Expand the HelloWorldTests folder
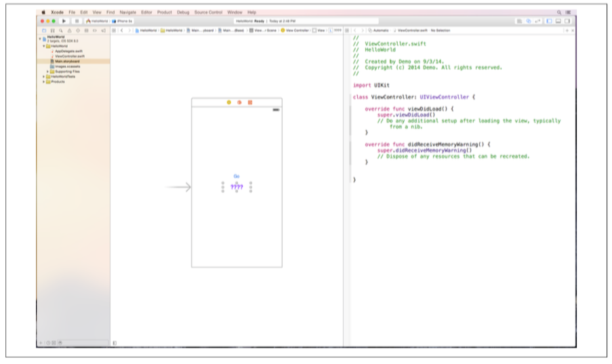The width and height of the screenshot is (612, 364). [44, 77]
